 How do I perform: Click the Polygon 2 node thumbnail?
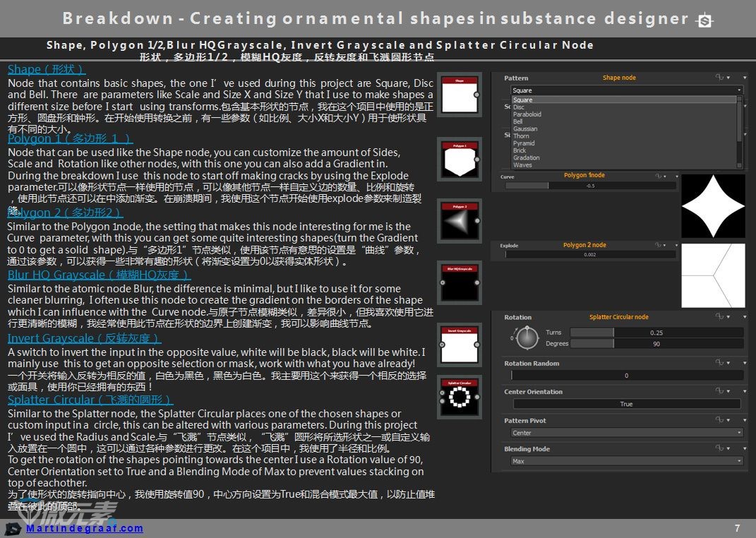click(460, 221)
